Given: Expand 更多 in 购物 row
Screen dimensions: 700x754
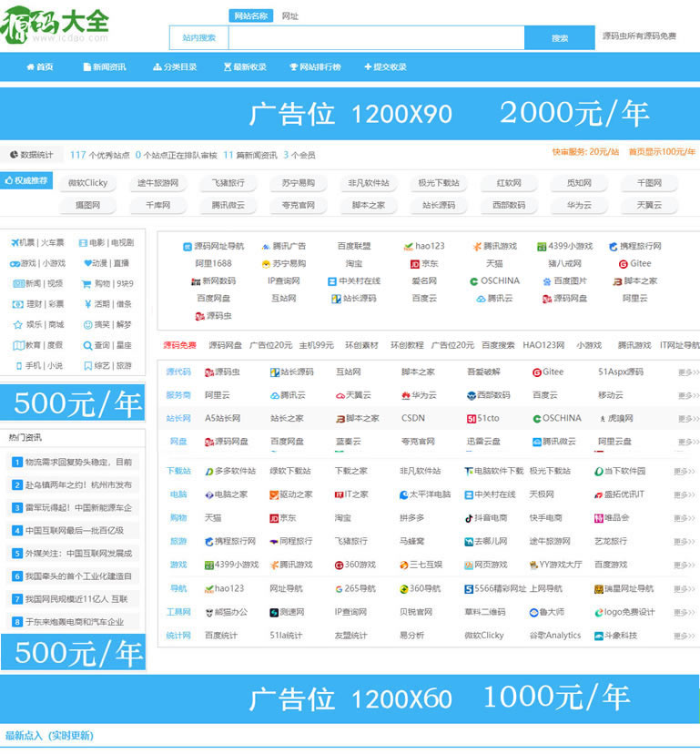Looking at the screenshot, I should tap(685, 518).
